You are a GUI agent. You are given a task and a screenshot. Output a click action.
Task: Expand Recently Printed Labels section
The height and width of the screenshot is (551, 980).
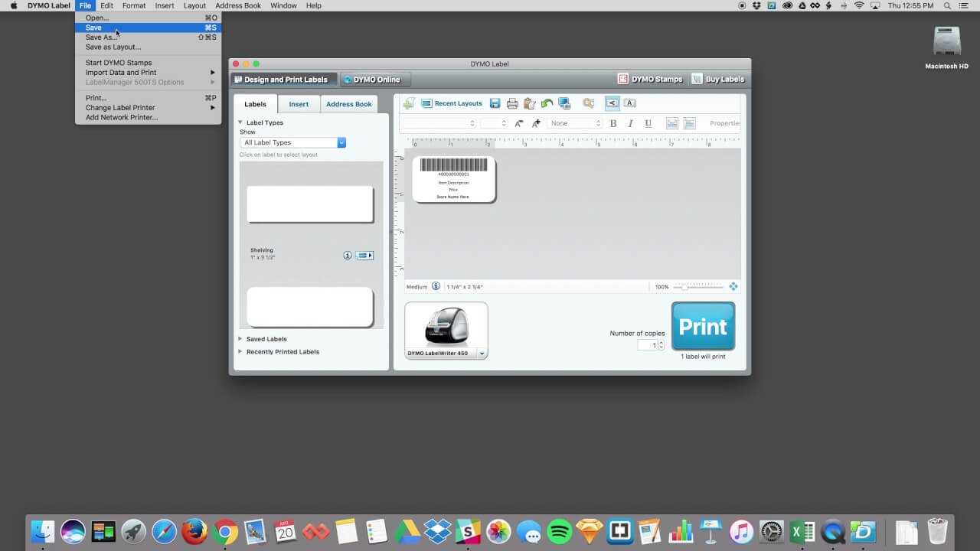pos(240,352)
